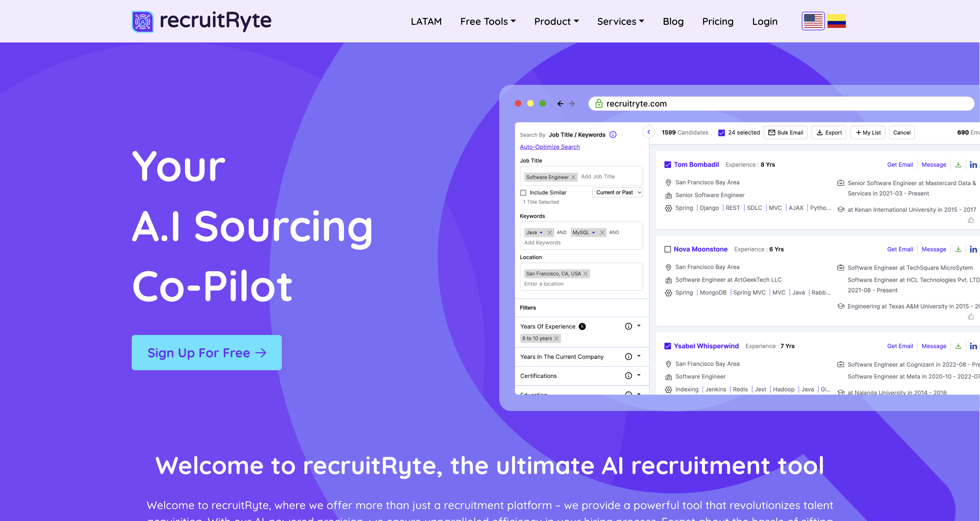Check Nova Moonstone's candidate checkbox
980x521 pixels.
click(667, 249)
